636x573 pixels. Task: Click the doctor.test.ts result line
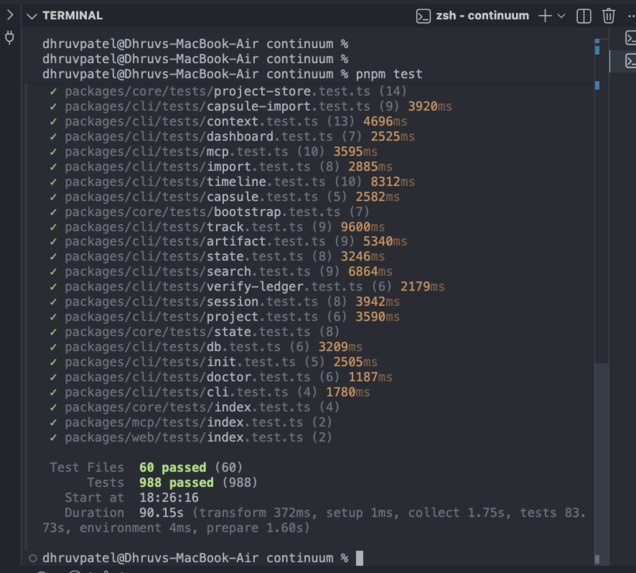point(221,377)
